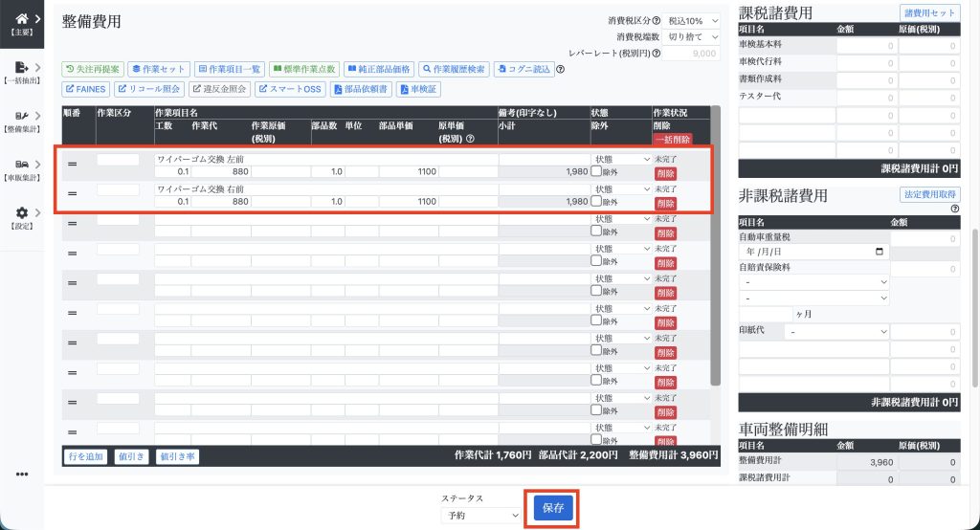980x530 pixels.
Task: Expand the 消費税区分 税込10% dropdown
Action: tap(692, 20)
